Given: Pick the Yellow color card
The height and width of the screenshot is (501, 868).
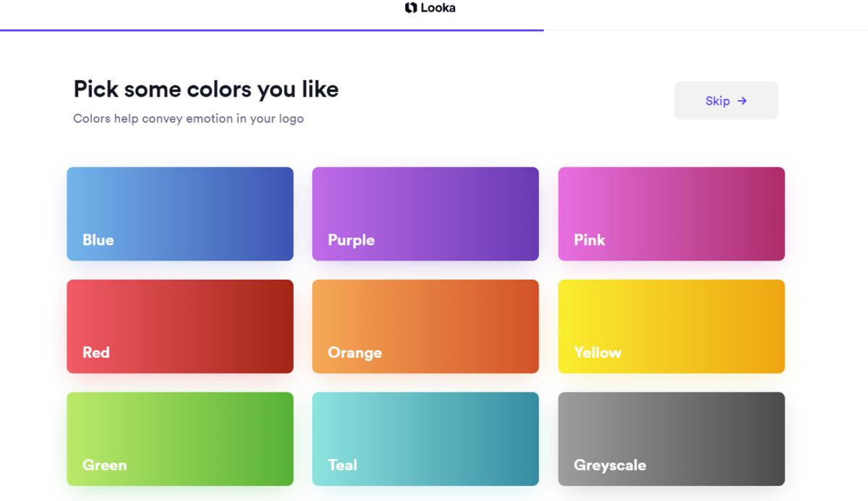Looking at the screenshot, I should pyautogui.click(x=671, y=326).
